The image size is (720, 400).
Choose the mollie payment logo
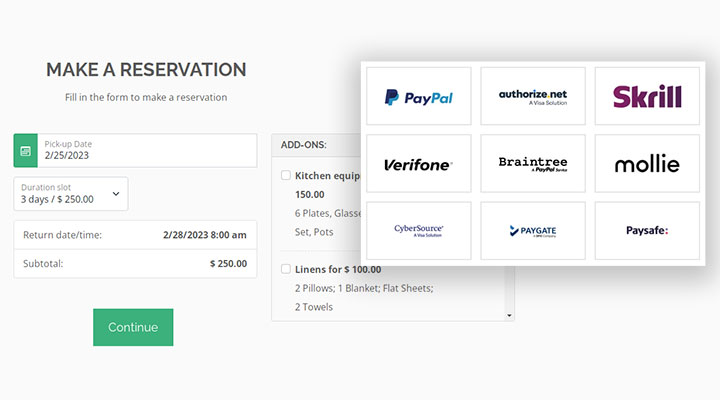point(647,163)
